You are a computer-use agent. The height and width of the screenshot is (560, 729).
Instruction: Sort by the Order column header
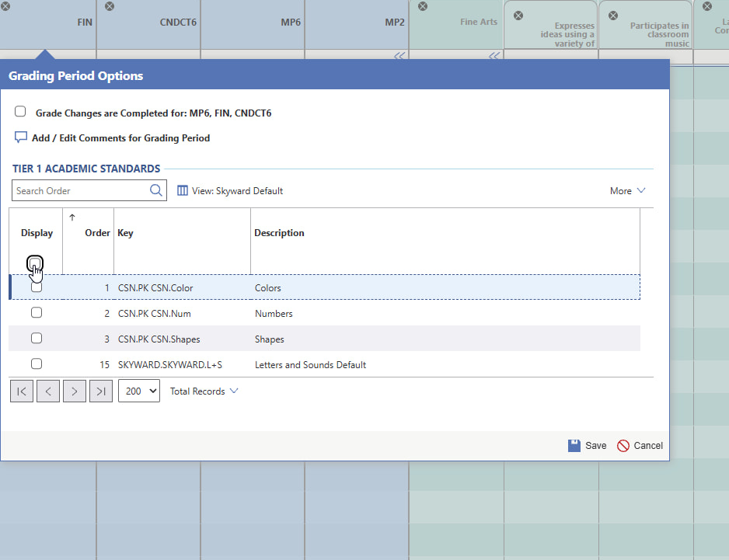pos(97,233)
